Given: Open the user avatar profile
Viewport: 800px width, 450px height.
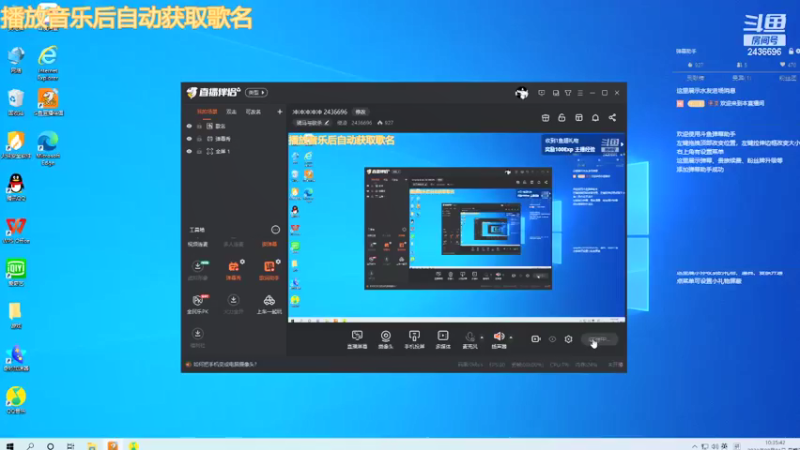Looking at the screenshot, I should (x=522, y=93).
